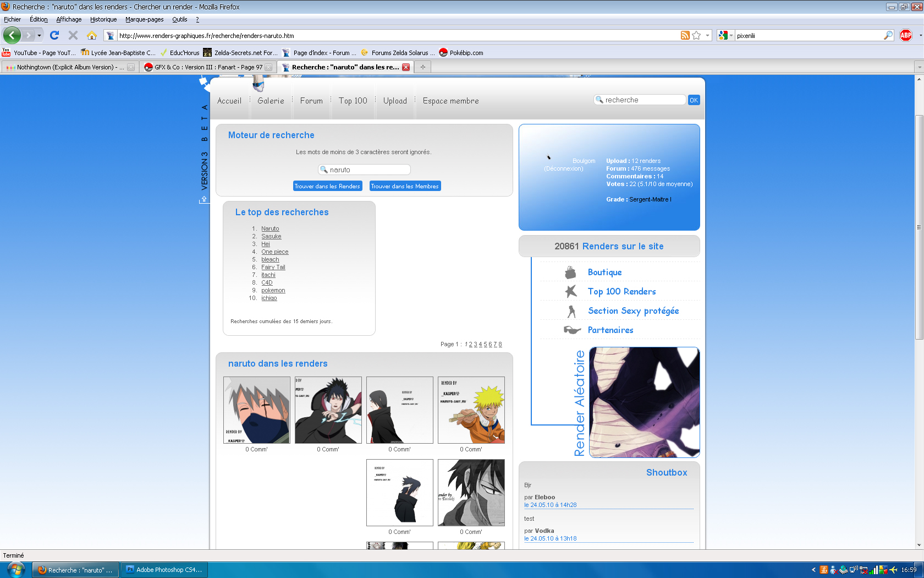
Task: Go to results page 8
Action: 500,344
